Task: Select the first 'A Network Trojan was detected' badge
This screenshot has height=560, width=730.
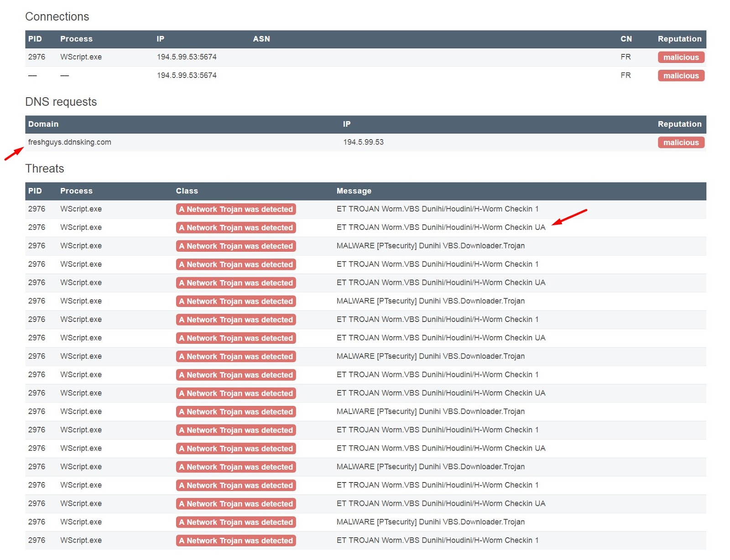Action: tap(236, 209)
